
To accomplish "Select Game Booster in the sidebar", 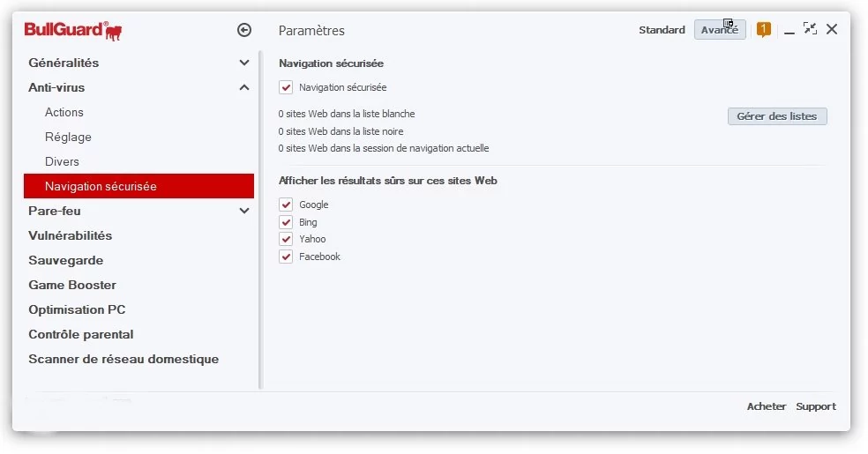I will click(x=72, y=285).
